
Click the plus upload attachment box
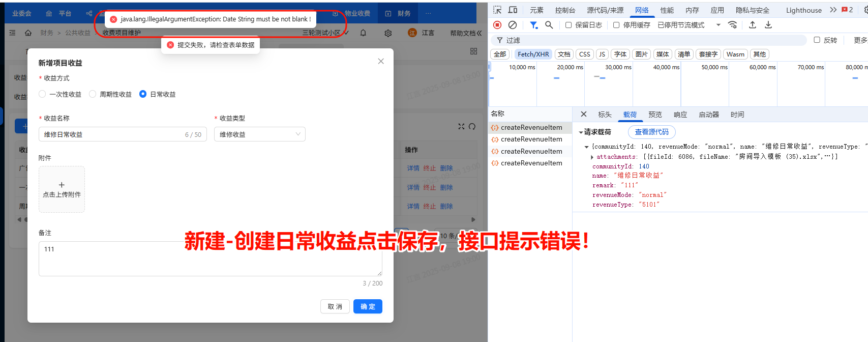coord(62,189)
